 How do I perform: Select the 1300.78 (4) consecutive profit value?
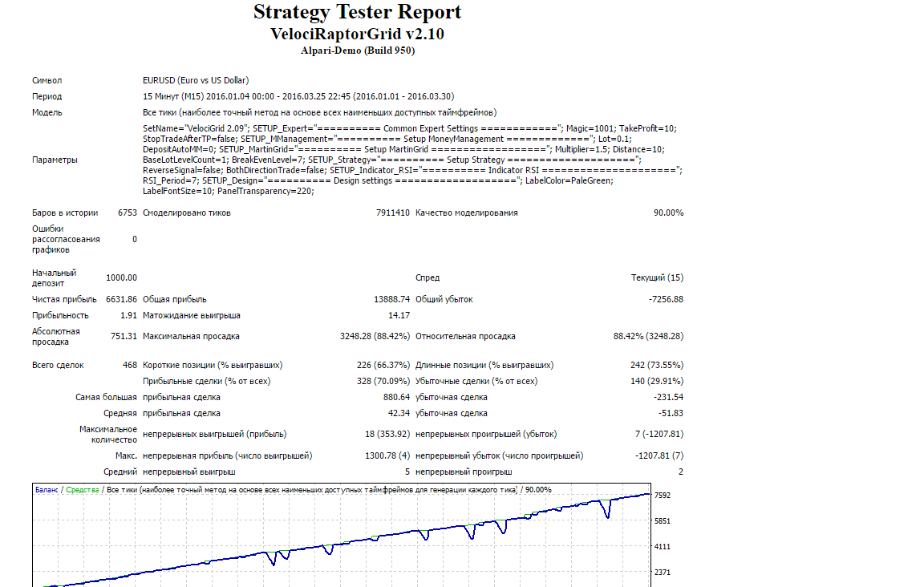pyautogui.click(x=387, y=455)
